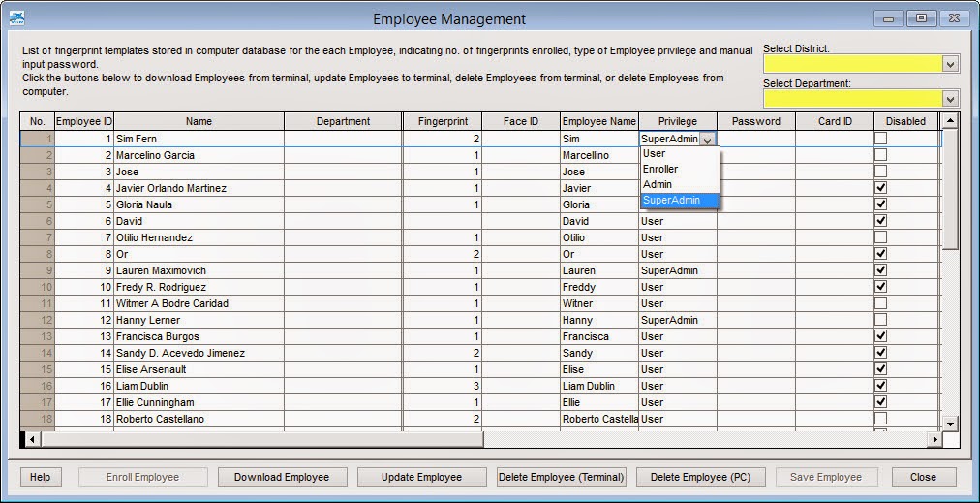980x503 pixels.
Task: Select Admin in the privilege list
Action: pyautogui.click(x=680, y=184)
